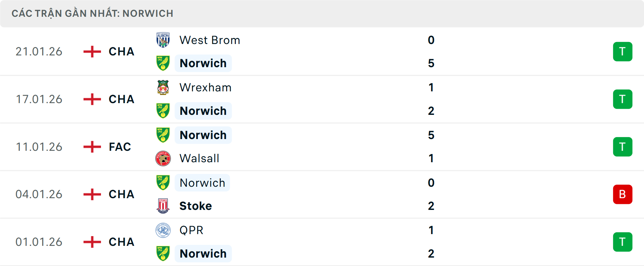Open the QPR team link
Screen dimensions: 644x266
(191, 230)
